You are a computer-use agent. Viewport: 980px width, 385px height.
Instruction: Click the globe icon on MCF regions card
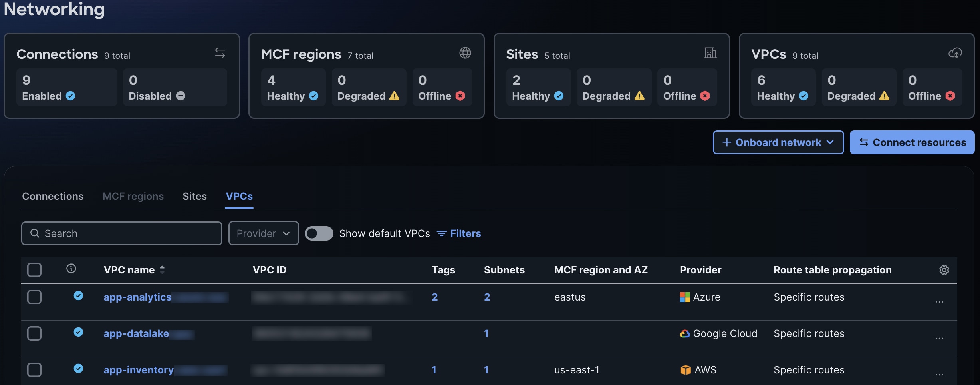465,53
